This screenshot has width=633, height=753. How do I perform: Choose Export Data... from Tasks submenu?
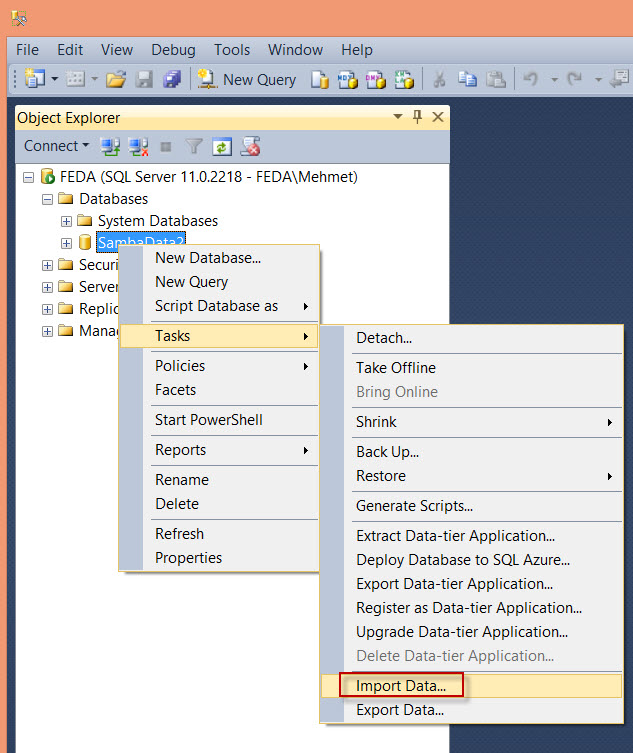point(472,710)
